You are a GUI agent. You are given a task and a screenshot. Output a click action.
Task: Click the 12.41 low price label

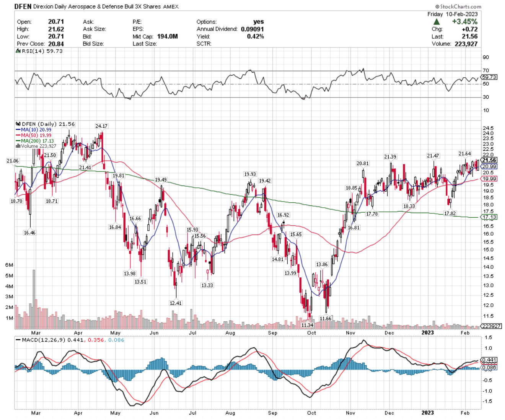(176, 303)
